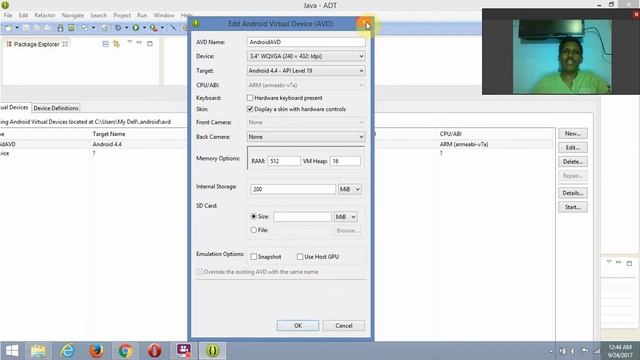
Task: Open the Run menu
Action: (142, 15)
